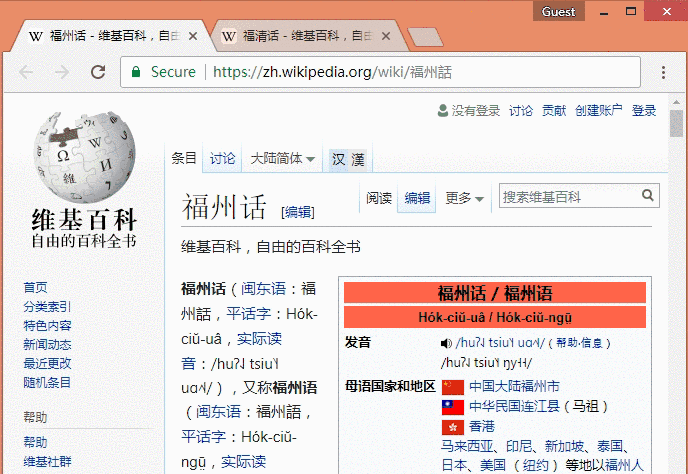Select the 阅读 view tab
The height and width of the screenshot is (474, 688).
click(x=379, y=198)
